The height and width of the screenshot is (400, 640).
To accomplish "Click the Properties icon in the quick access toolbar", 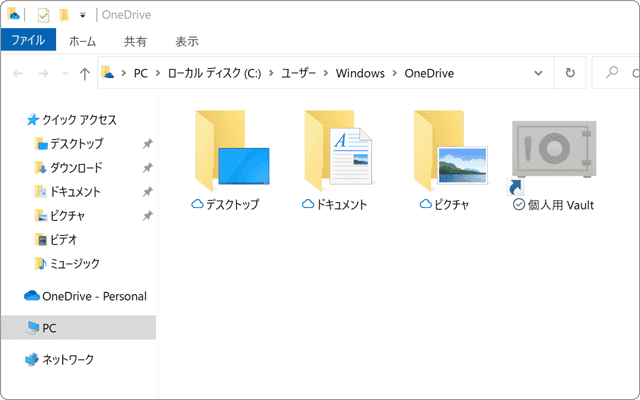I will (43, 15).
